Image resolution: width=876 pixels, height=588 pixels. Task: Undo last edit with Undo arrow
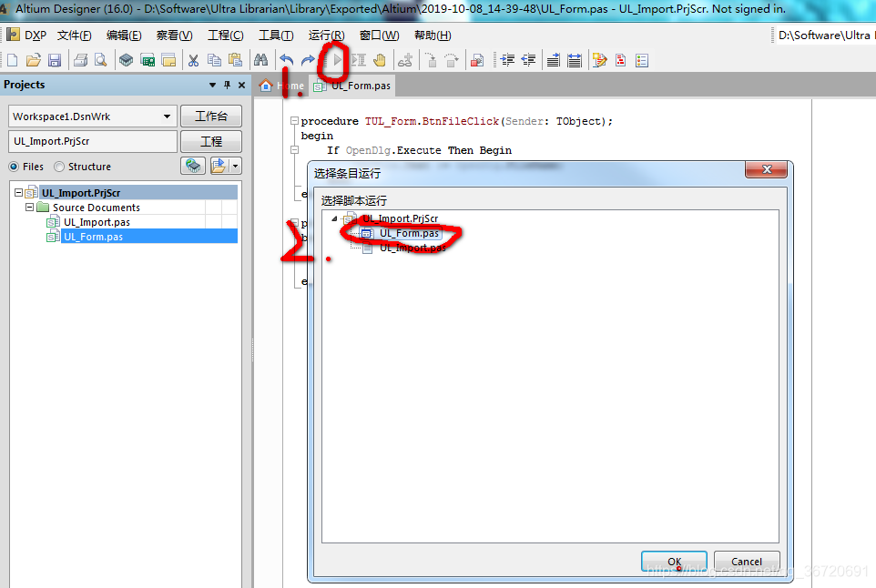[287, 60]
